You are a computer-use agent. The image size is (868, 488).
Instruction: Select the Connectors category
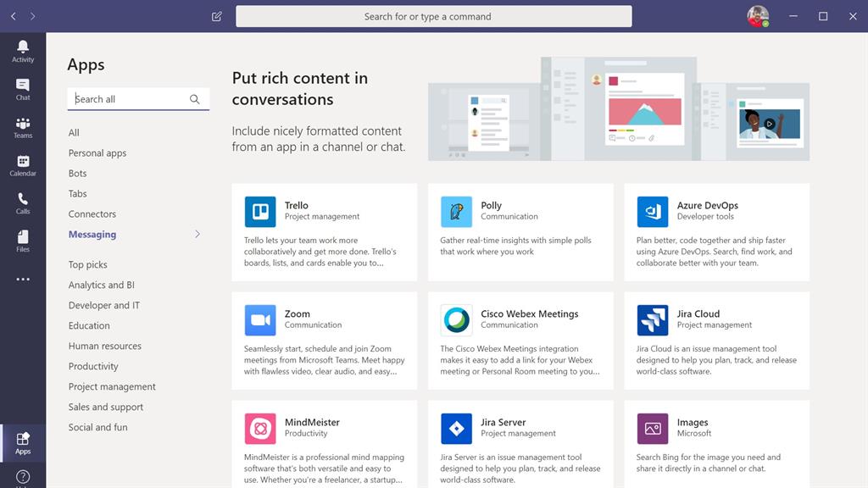click(x=92, y=214)
